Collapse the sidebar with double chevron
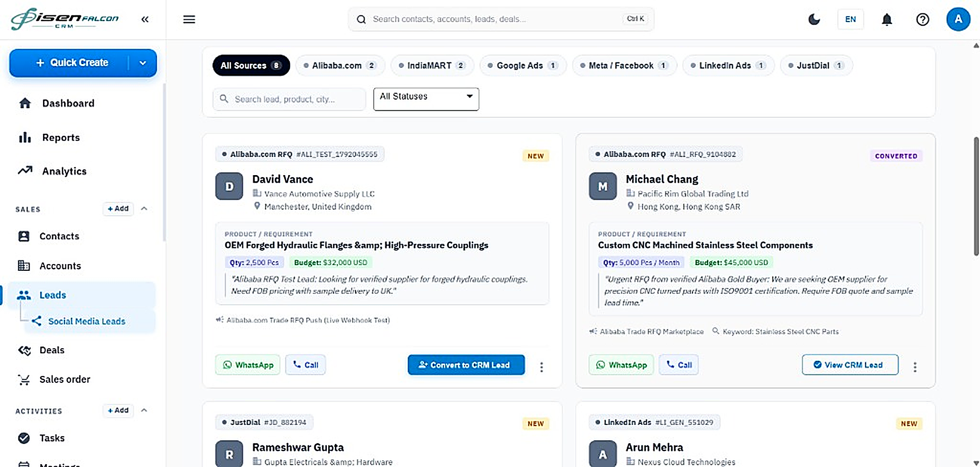 tap(145, 19)
